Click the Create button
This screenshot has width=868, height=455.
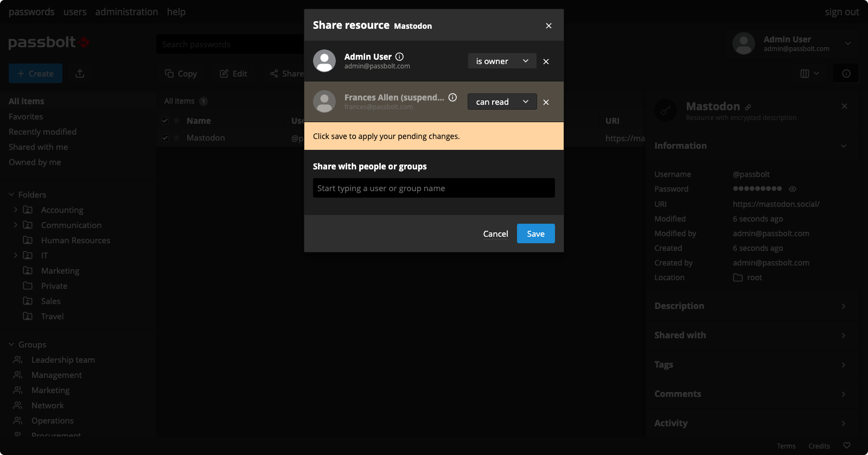pyautogui.click(x=35, y=73)
